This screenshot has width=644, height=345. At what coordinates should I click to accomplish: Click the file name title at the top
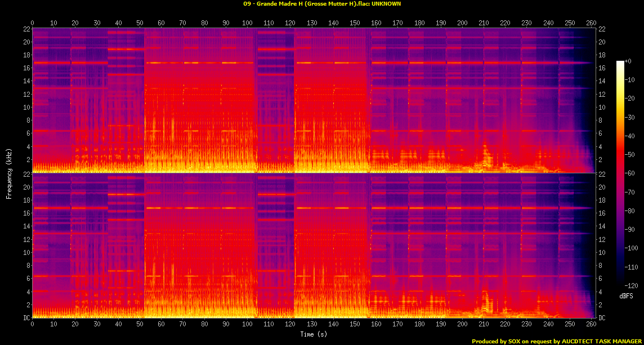(x=322, y=3)
